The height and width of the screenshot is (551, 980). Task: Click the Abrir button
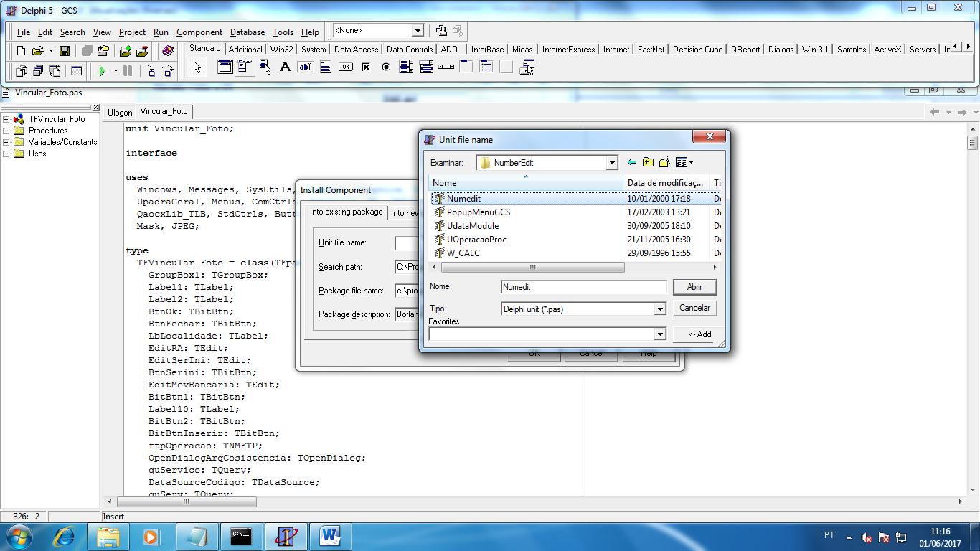click(694, 287)
